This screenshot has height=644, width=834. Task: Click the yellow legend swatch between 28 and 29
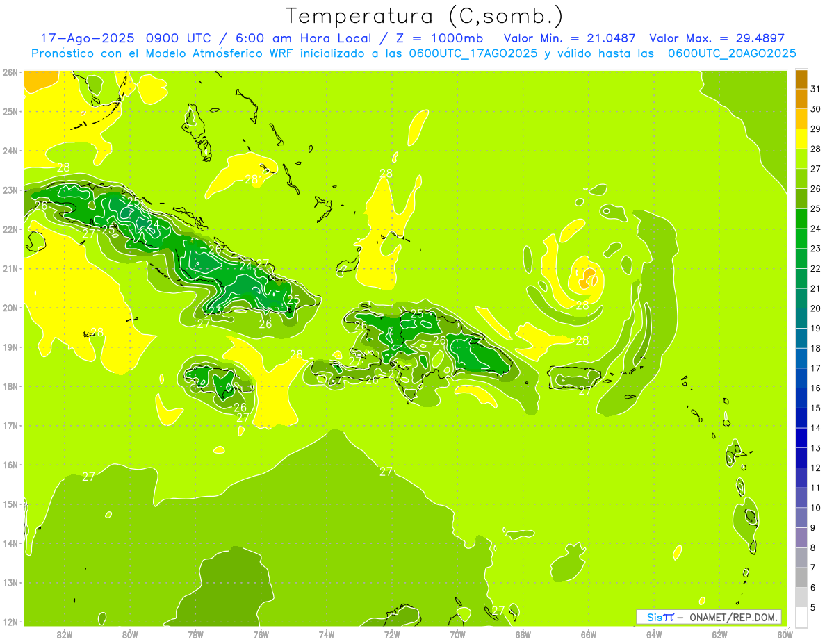click(801, 138)
